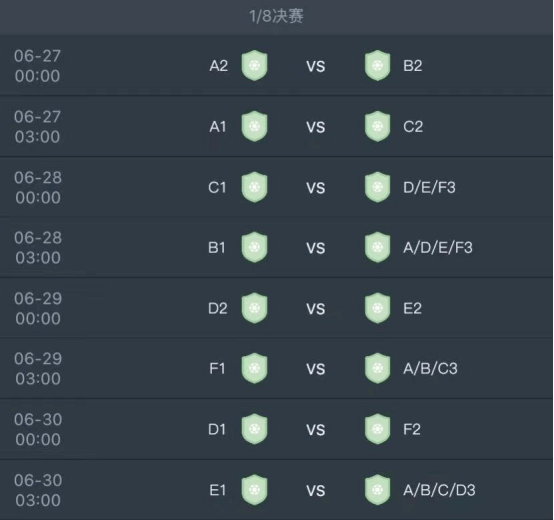This screenshot has width=554, height=520.
Task: Select the E2 team shield icon
Action: pos(377,308)
